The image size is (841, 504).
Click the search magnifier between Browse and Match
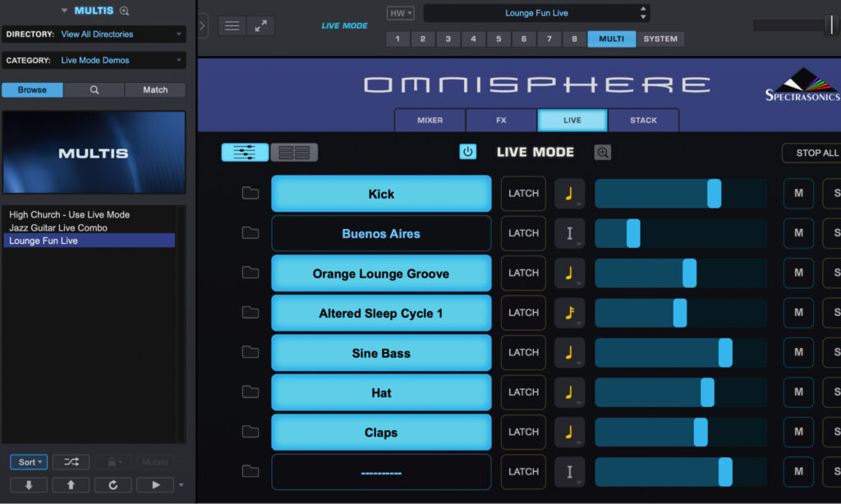pos(93,89)
